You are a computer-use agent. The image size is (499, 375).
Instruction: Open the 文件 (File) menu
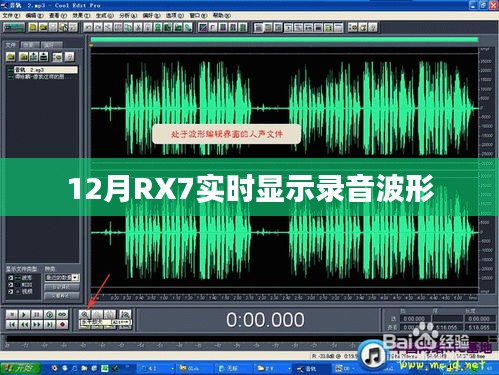pos(11,15)
